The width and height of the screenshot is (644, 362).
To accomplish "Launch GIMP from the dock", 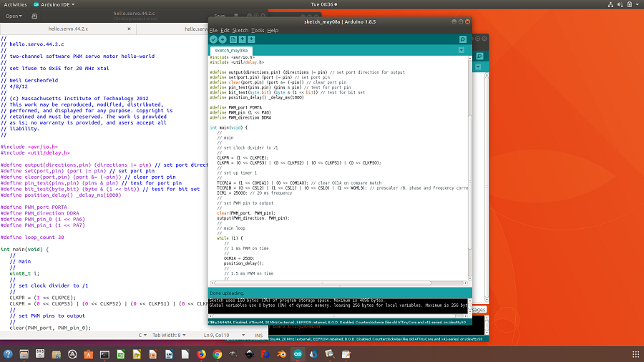I will [x=233, y=354].
